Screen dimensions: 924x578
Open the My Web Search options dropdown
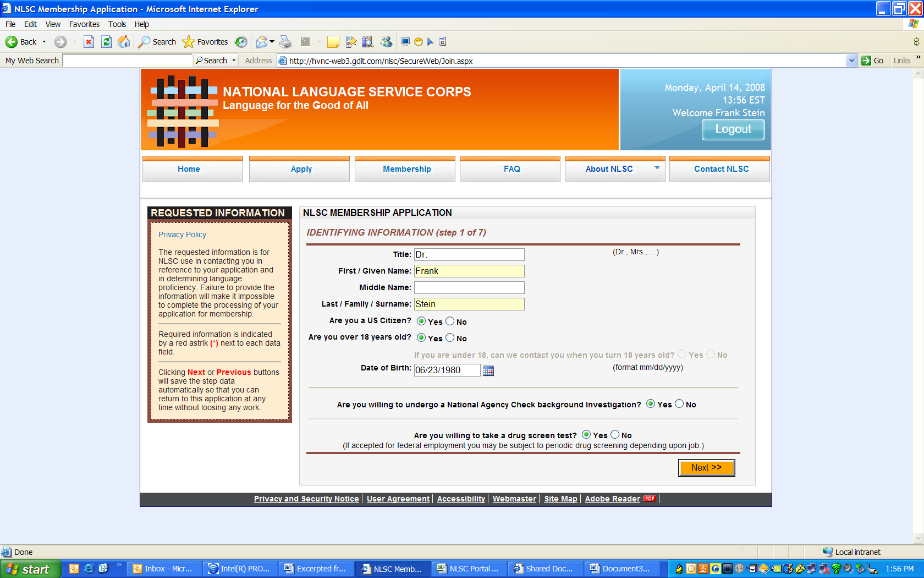pyautogui.click(x=234, y=61)
